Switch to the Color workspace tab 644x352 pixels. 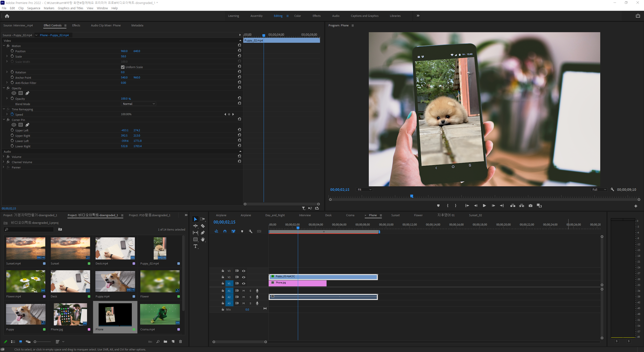297,16
